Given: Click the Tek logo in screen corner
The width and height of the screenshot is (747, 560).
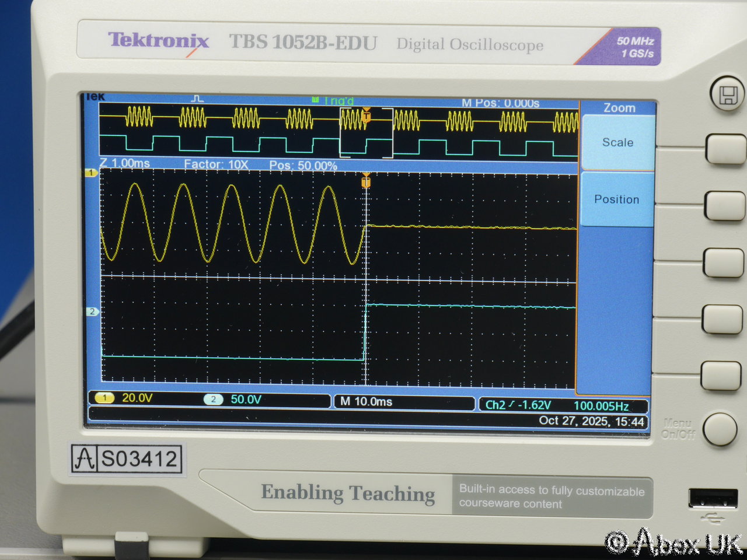Looking at the screenshot, I should pos(95,97).
